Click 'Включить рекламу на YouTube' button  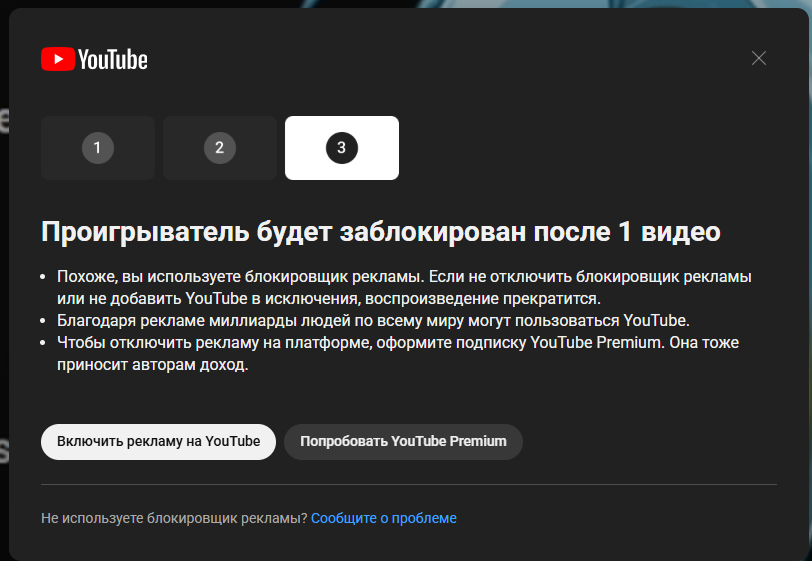[x=158, y=442]
